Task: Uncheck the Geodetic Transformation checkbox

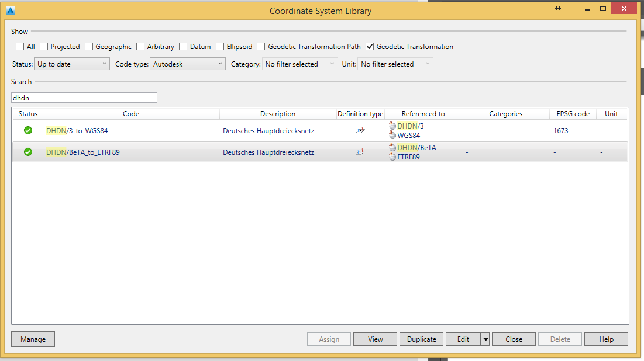Action: [370, 46]
